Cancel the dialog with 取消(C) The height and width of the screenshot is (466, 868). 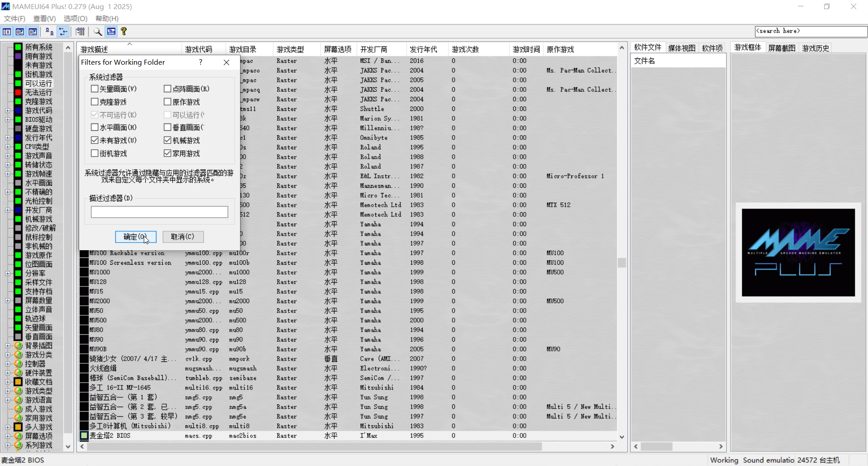[x=183, y=237]
